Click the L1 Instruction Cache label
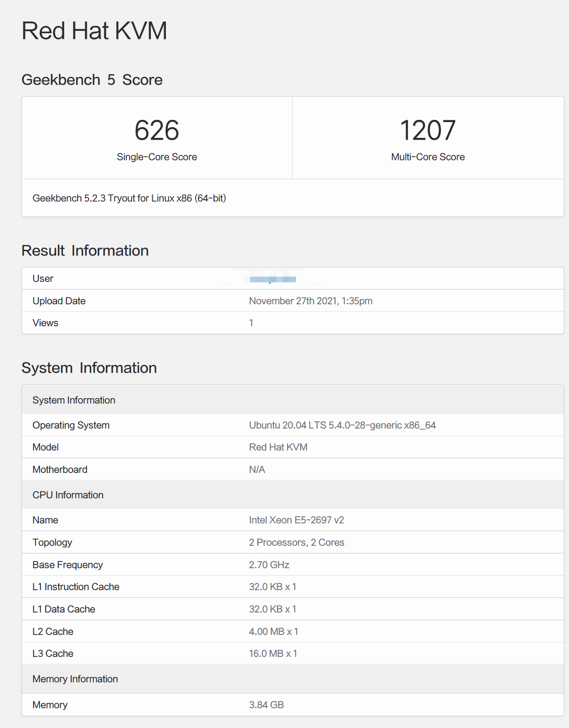This screenshot has width=569, height=728. [x=76, y=587]
